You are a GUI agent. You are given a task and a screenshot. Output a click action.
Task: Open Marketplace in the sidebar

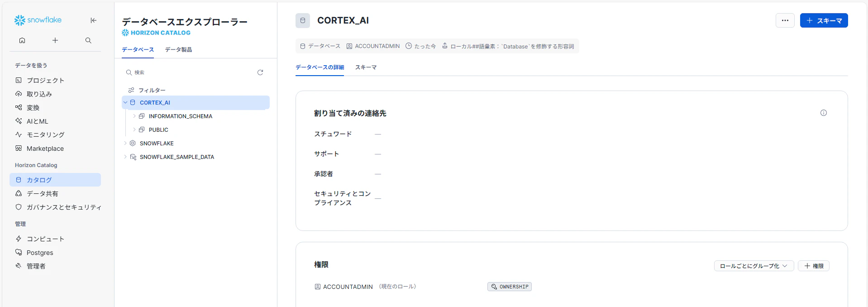[x=55, y=148]
